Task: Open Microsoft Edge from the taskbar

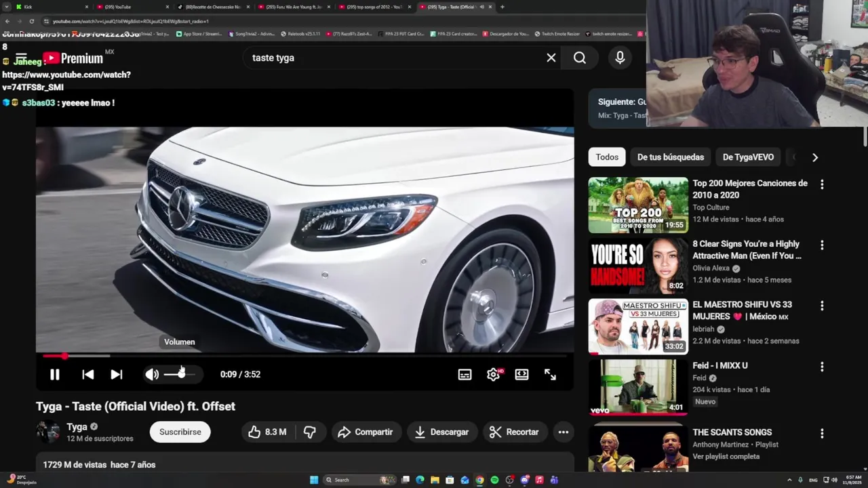Action: pos(420,480)
